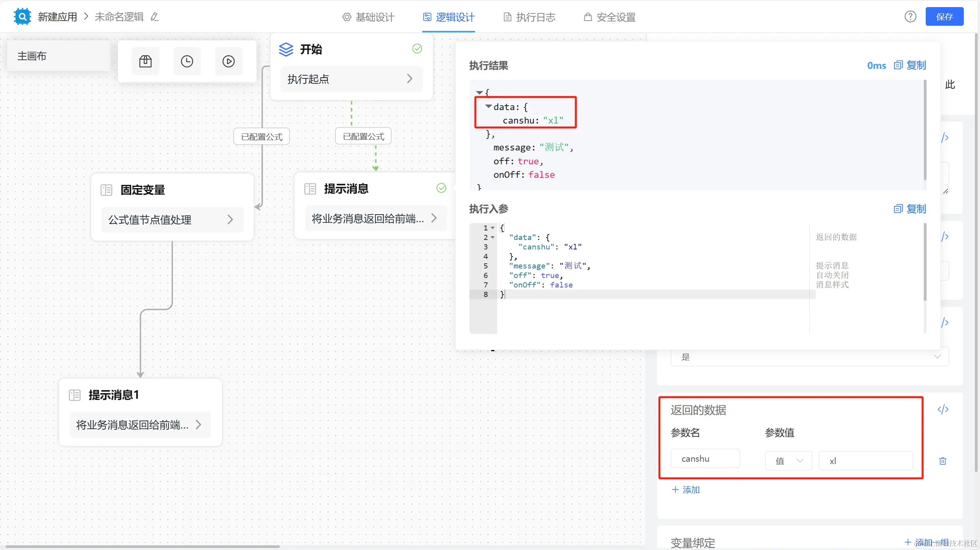This screenshot has width=980, height=550.
Task: Click the canshu parameter name field
Action: click(705, 459)
